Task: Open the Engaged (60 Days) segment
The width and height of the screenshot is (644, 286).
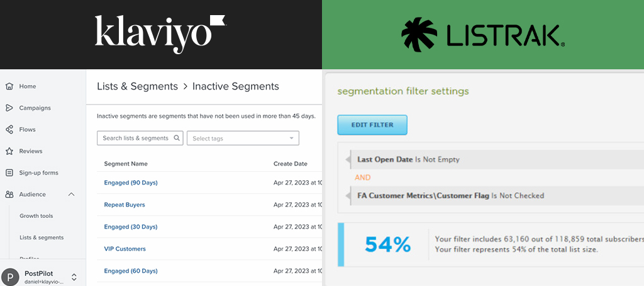Action: [x=131, y=271]
